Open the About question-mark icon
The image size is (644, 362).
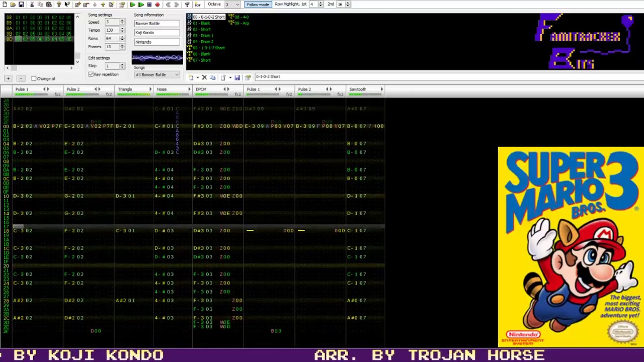pos(59,5)
